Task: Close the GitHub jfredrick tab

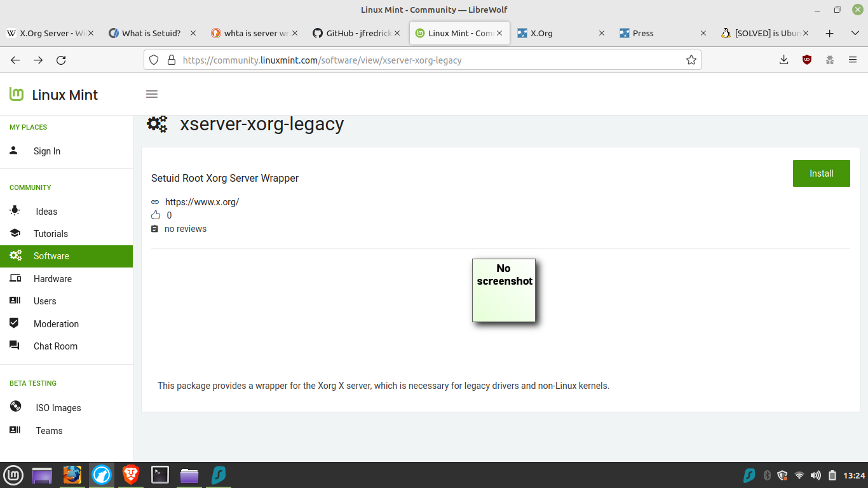Action: point(397,33)
